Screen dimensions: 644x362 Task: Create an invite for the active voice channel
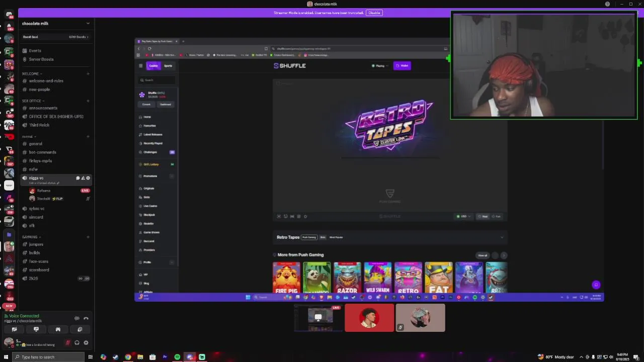click(x=83, y=178)
